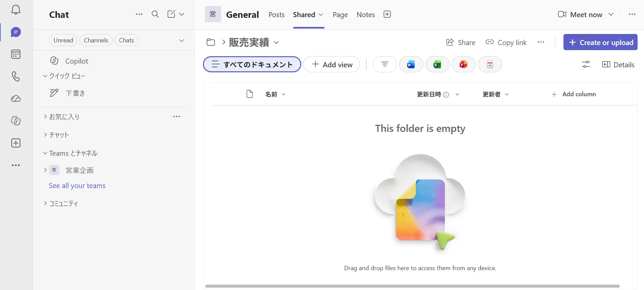
Task: Filter files by Word documents
Action: pos(411,64)
